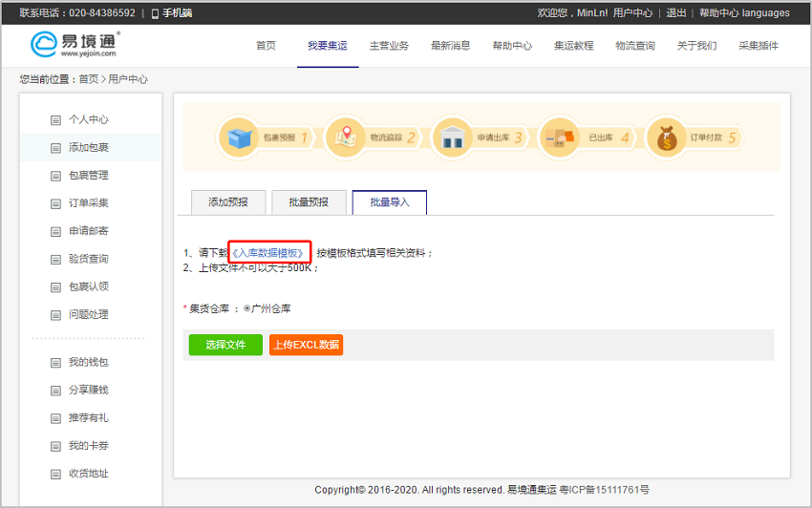Click the 易境通 logo
Image resolution: width=812 pixels, height=508 pixels.
[75, 45]
